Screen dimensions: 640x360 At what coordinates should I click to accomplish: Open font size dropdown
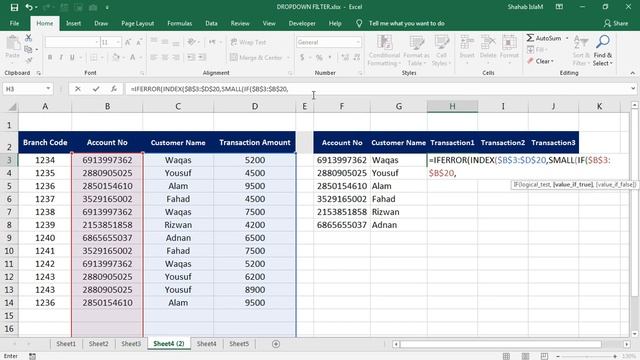point(118,42)
